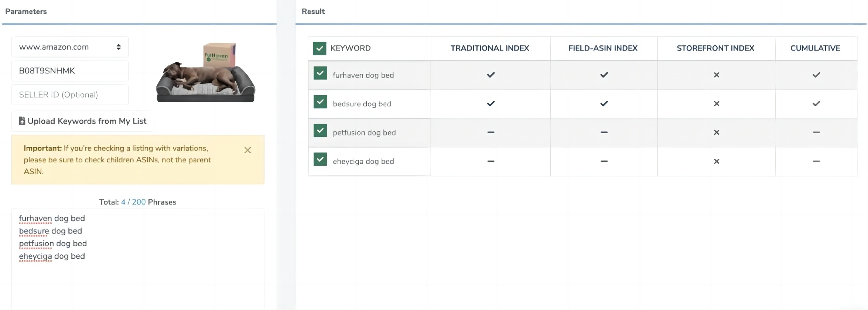This screenshot has width=868, height=310.
Task: Click bedsure storefront index X icon
Action: pyautogui.click(x=717, y=104)
